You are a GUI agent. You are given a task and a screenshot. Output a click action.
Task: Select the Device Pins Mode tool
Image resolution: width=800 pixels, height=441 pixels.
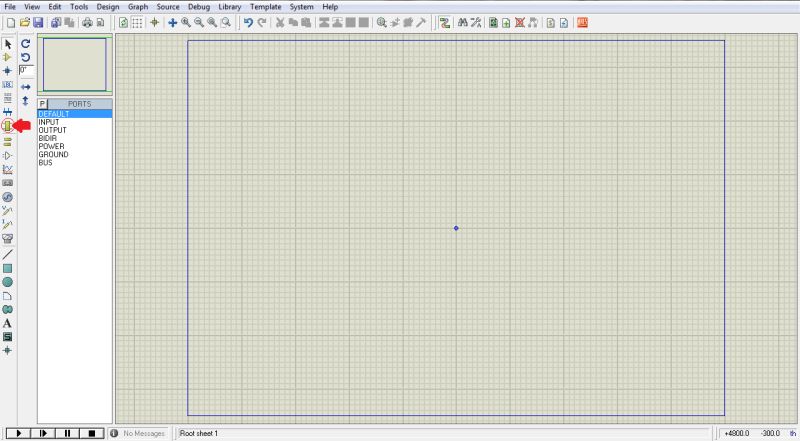point(8,156)
